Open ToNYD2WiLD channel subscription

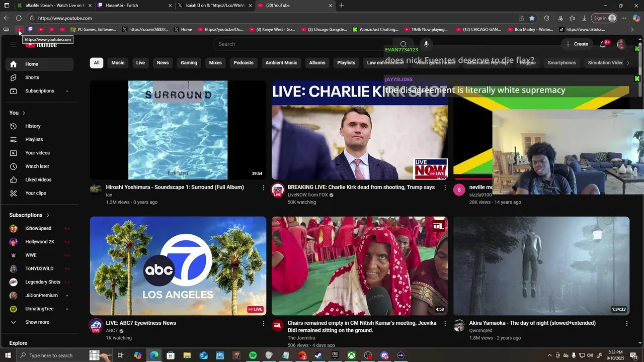pyautogui.click(x=40, y=268)
